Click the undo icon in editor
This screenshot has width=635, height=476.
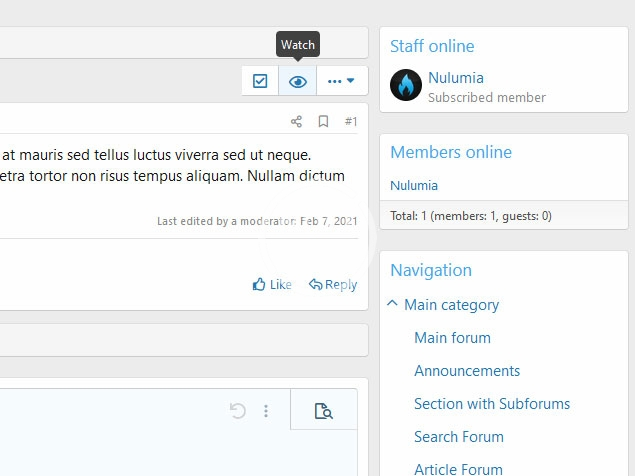(238, 410)
